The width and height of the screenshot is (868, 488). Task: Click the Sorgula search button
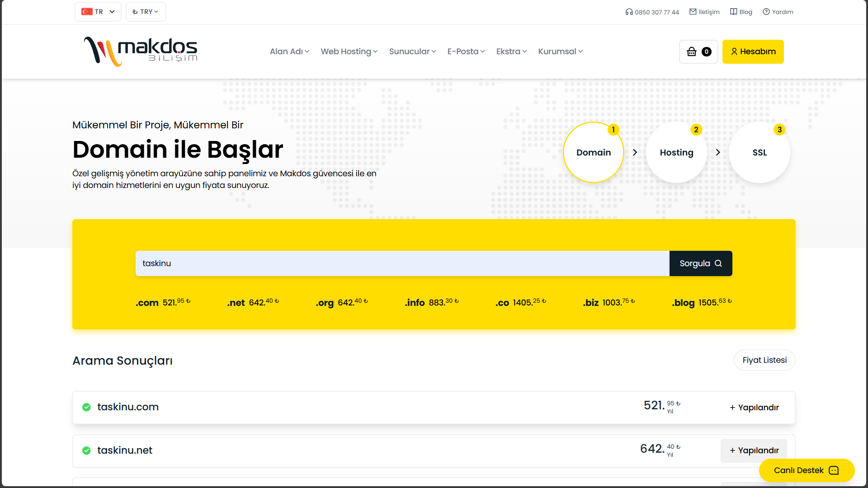pyautogui.click(x=701, y=263)
